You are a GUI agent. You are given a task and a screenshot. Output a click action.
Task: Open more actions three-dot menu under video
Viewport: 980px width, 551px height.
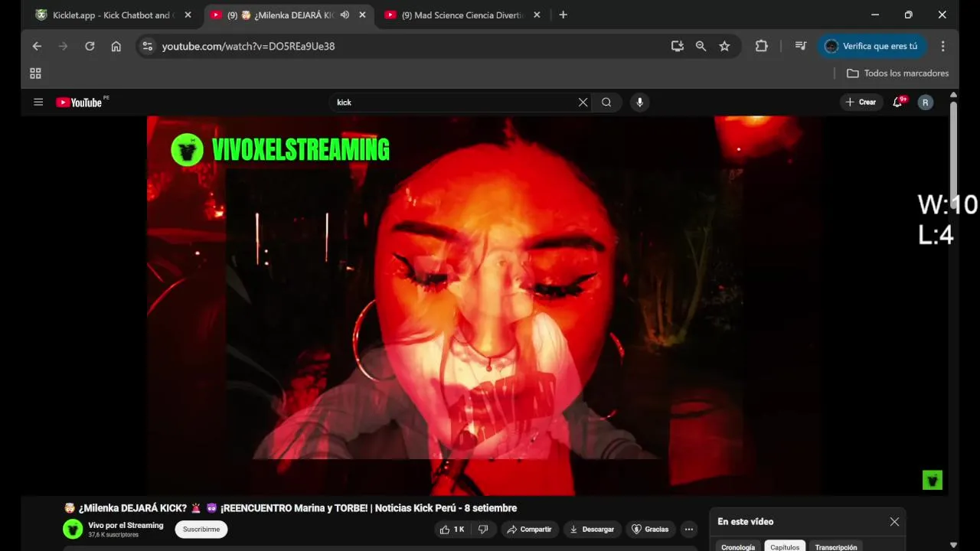[x=689, y=530]
